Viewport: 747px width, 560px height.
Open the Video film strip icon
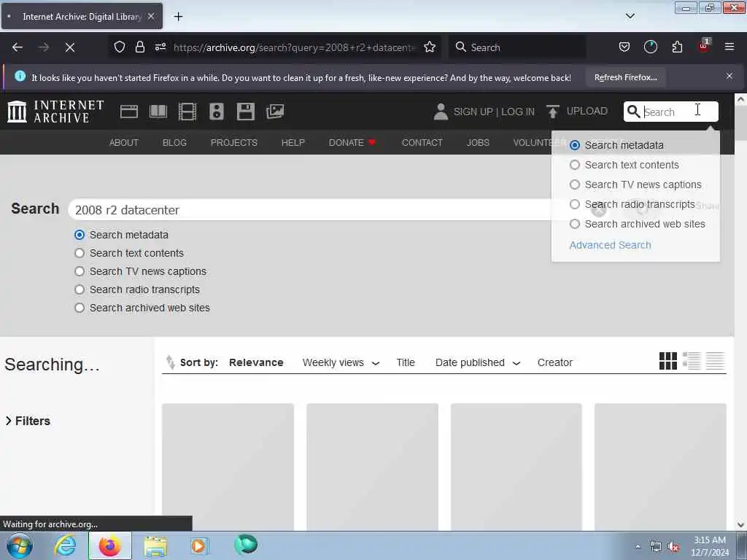(x=187, y=112)
